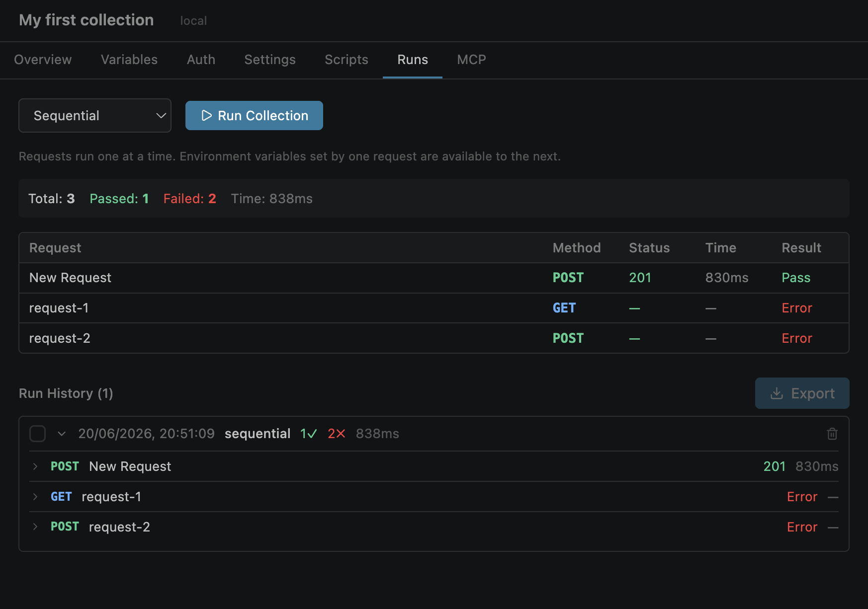Screen dimensions: 868x609
Task: Switch to the Scripts tab
Action: pyautogui.click(x=347, y=60)
